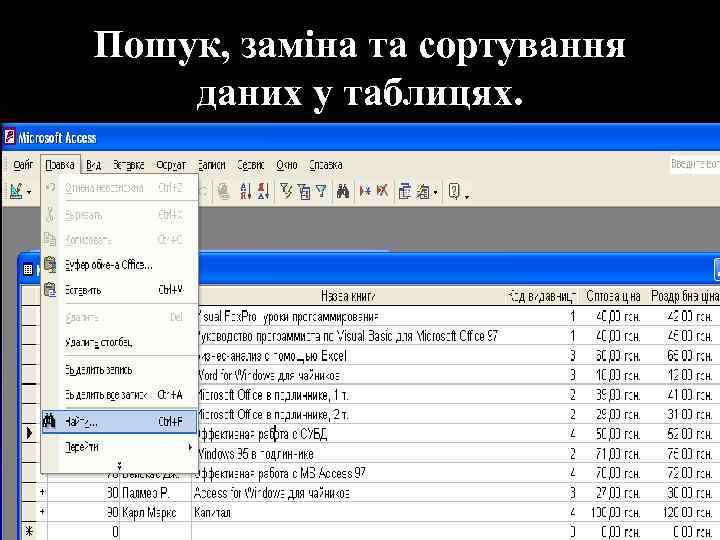This screenshot has height=540, width=720.
Task: Open the Перейти submenu
Action: click(x=119, y=447)
